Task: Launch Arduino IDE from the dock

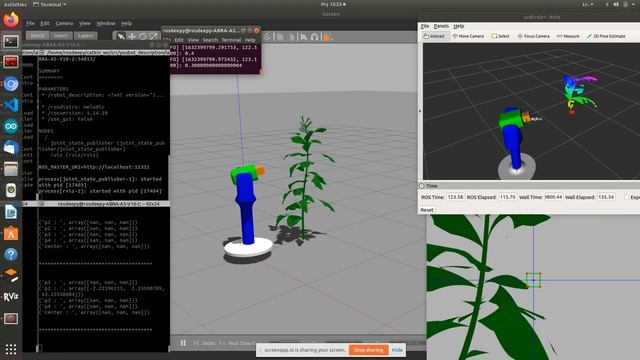Action: [x=11, y=127]
